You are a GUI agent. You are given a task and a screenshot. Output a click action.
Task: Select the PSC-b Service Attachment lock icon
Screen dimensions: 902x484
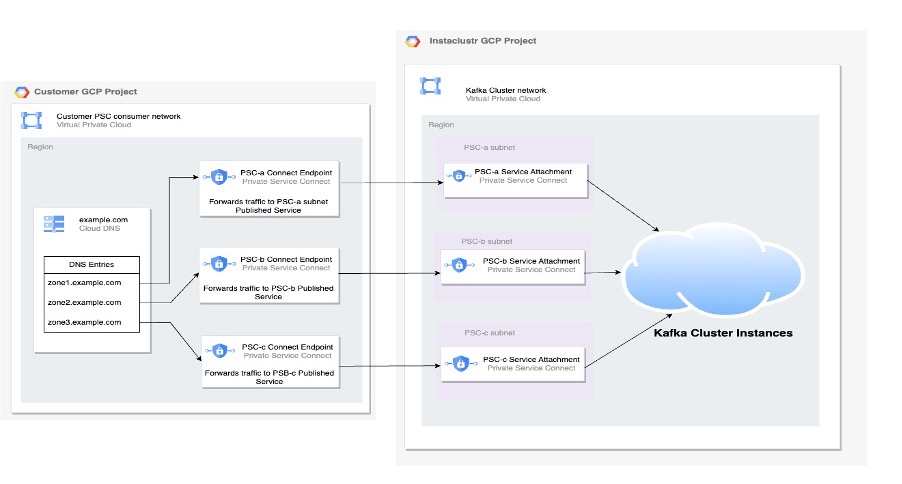(x=458, y=266)
